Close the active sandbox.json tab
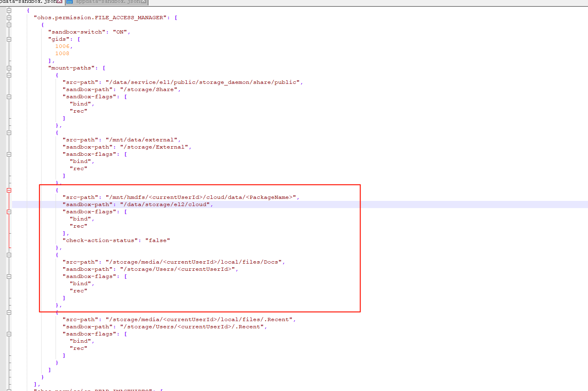 tap(60, 2)
